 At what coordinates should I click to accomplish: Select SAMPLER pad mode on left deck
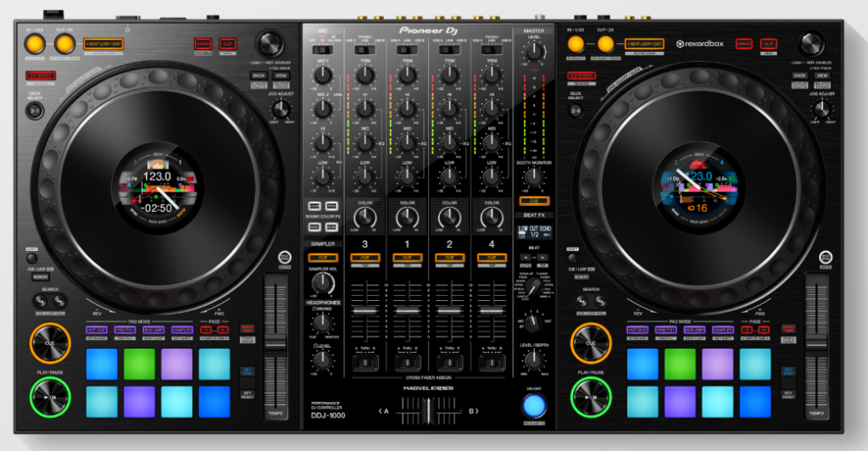click(182, 330)
